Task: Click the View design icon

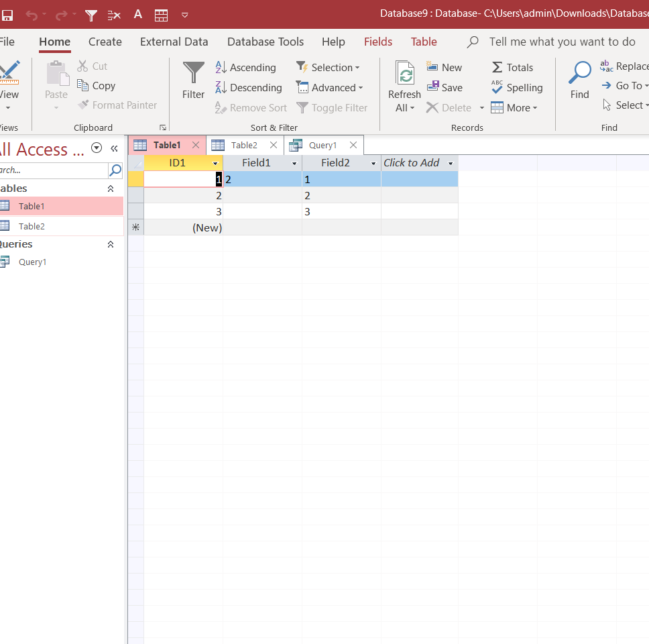Action: coord(9,72)
